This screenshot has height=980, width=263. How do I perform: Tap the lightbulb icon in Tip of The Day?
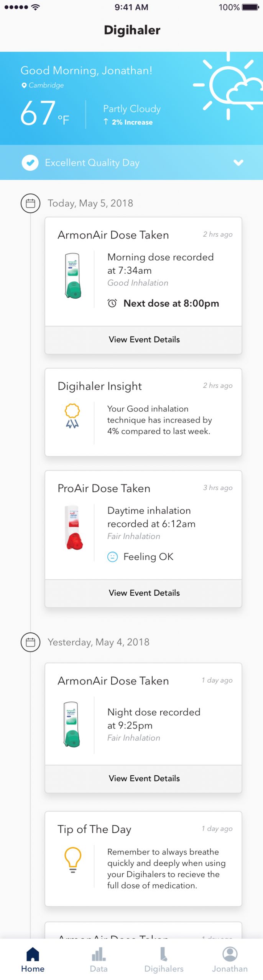pyautogui.click(x=73, y=859)
